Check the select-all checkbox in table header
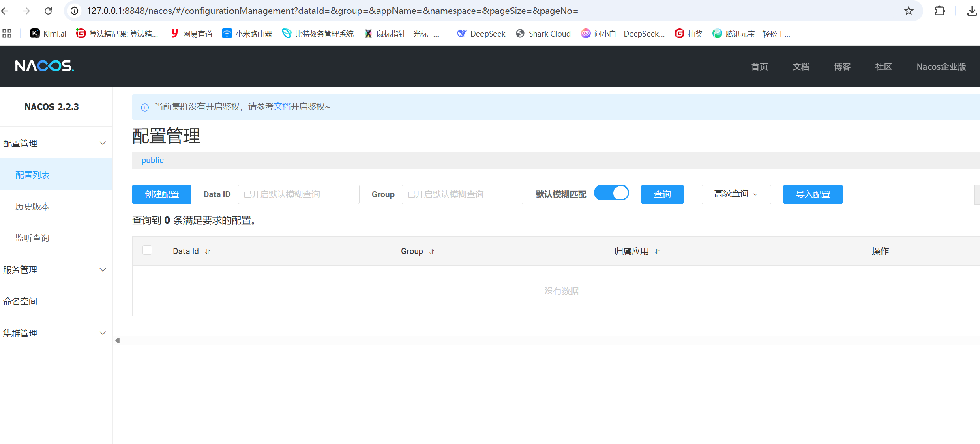Image resolution: width=980 pixels, height=444 pixels. (x=147, y=250)
